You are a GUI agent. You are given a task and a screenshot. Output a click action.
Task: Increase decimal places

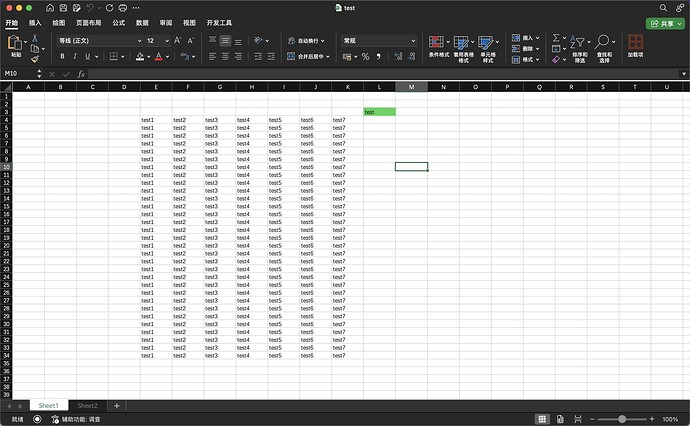pyautogui.click(x=398, y=56)
